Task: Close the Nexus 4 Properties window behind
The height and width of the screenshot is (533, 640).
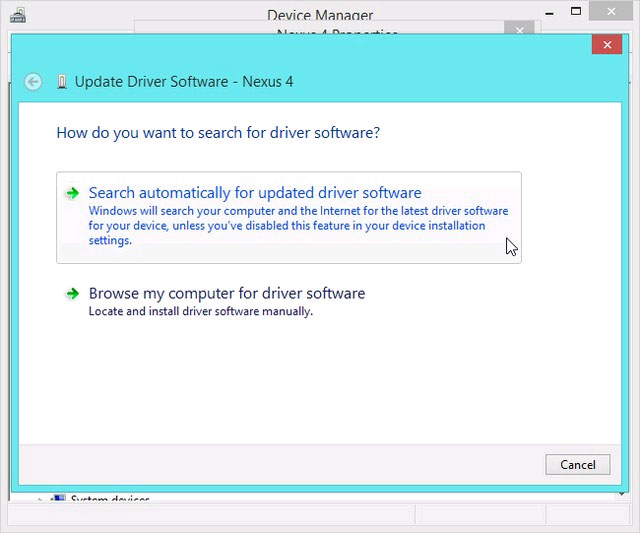Action: coord(519,29)
